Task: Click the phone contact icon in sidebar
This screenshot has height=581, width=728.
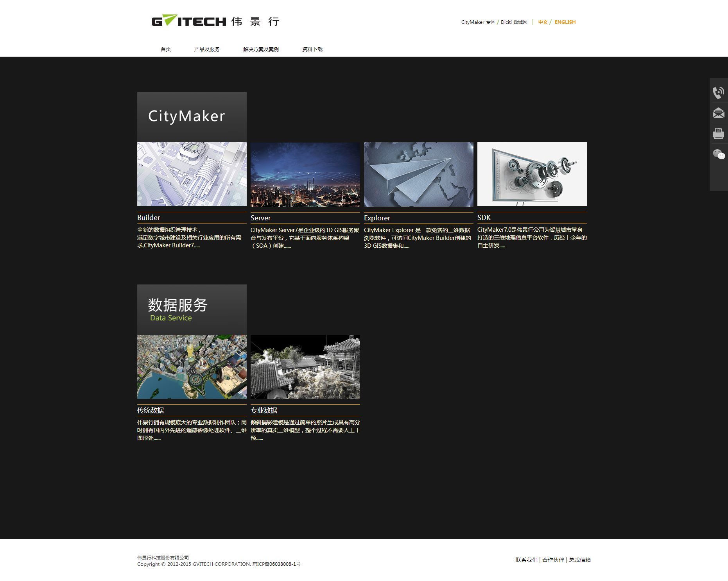Action: (x=719, y=92)
